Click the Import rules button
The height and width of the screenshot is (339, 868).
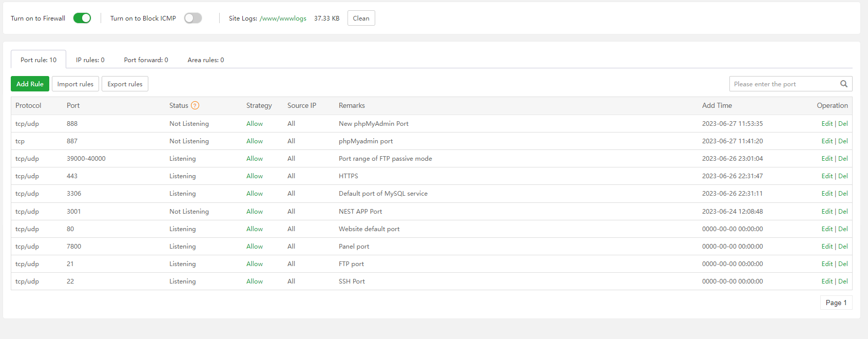click(x=75, y=84)
